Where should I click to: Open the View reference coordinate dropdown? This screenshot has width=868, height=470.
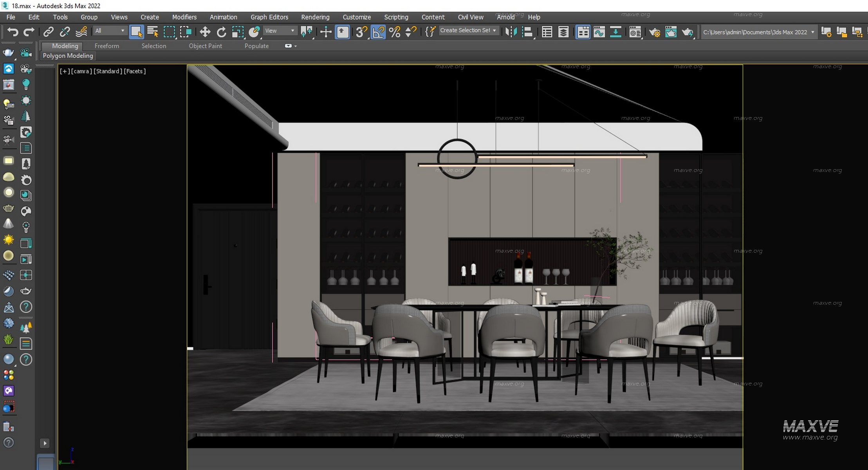coord(280,31)
